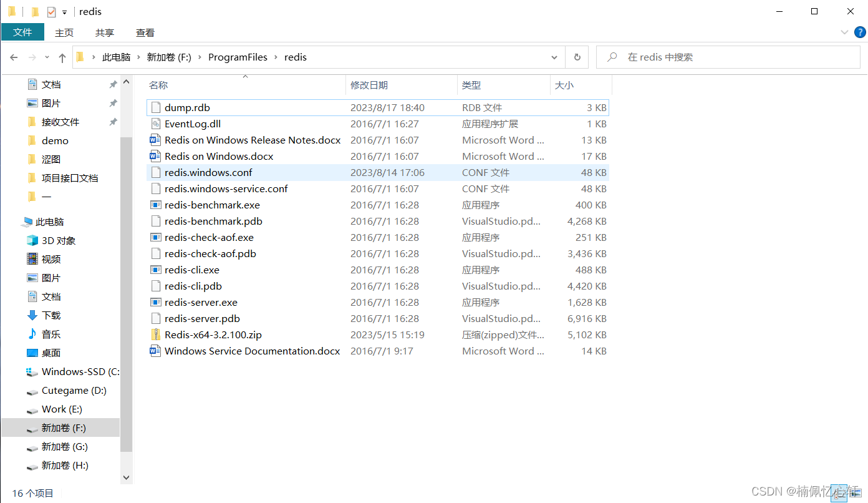
Task: Refresh the redis folder view
Action: [x=577, y=57]
